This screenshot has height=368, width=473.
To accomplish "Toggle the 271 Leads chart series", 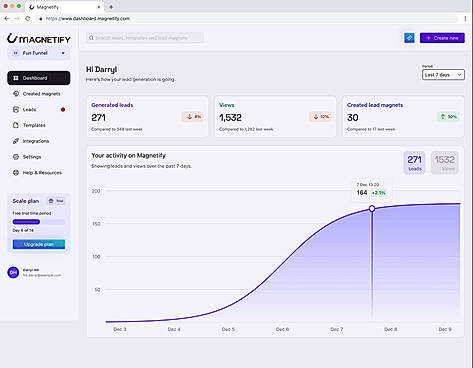I will pos(414,163).
